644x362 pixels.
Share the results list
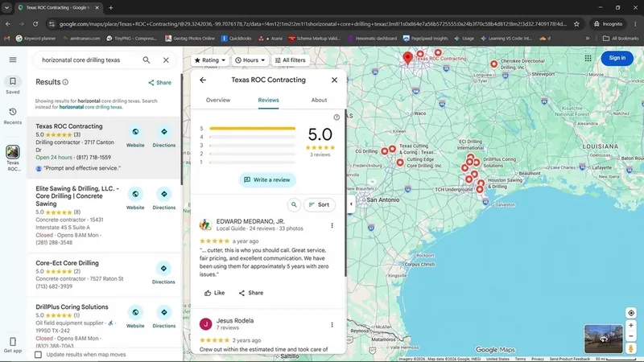coord(159,83)
